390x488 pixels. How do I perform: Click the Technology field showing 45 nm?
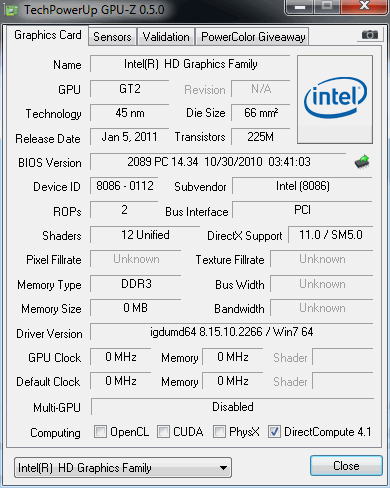pyautogui.click(x=129, y=113)
